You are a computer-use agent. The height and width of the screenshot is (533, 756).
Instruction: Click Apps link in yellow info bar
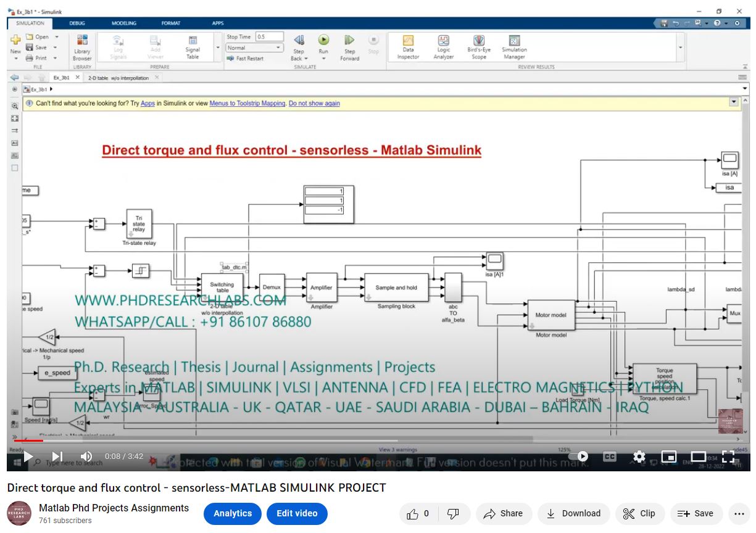pos(147,103)
